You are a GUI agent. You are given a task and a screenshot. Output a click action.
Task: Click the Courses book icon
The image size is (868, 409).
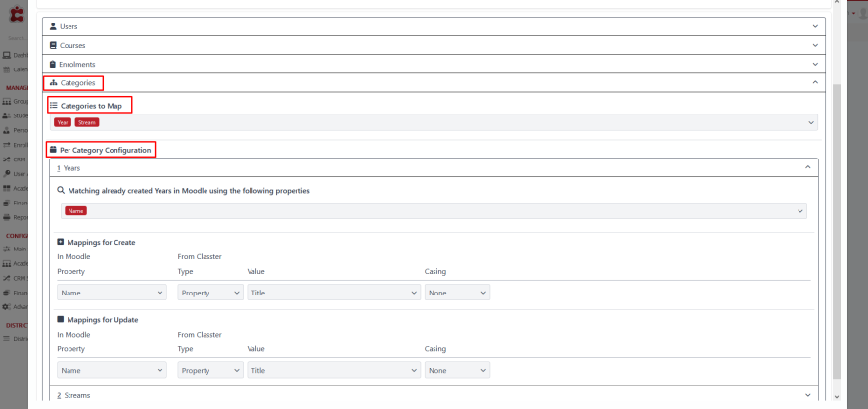click(54, 45)
